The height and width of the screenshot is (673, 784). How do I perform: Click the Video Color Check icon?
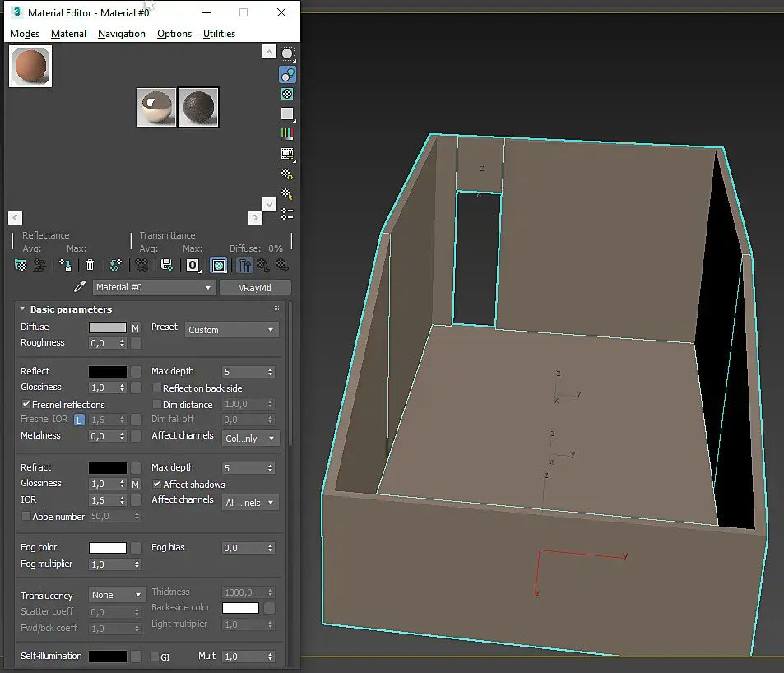287,133
